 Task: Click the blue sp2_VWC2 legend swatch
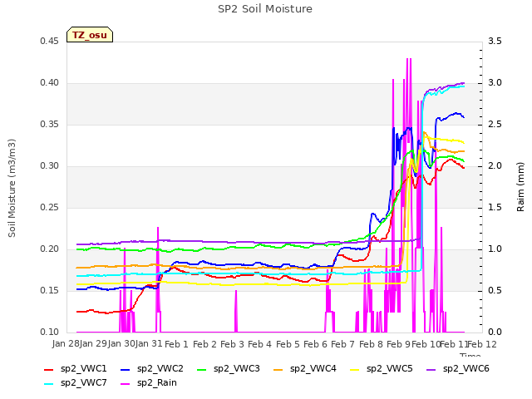[126, 369]
